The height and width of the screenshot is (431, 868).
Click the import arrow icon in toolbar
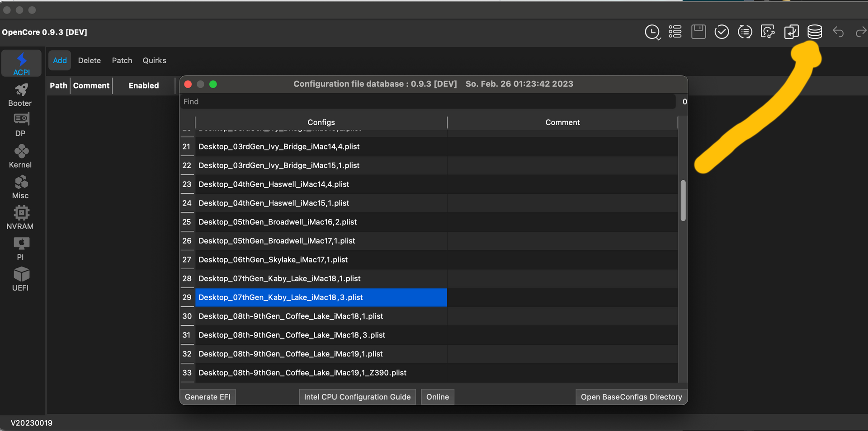tap(792, 32)
